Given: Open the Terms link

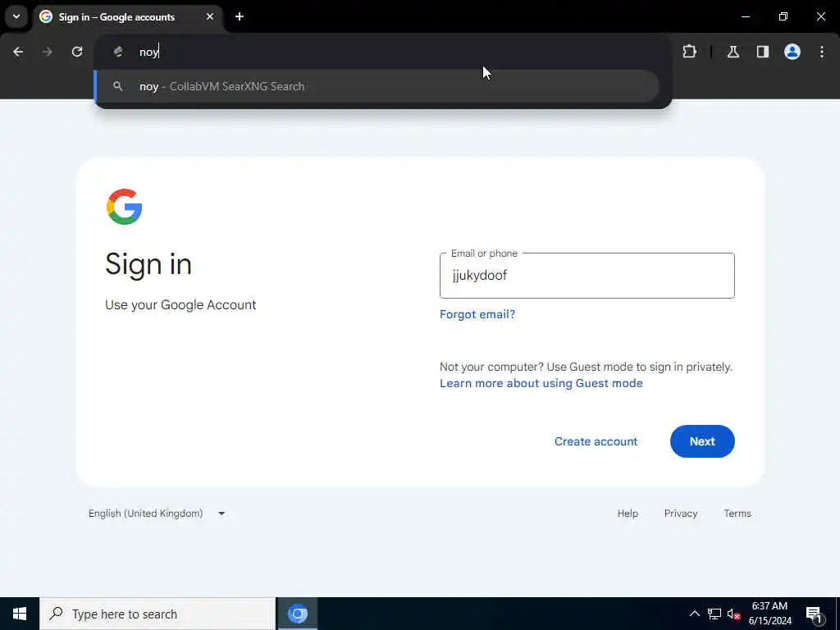Looking at the screenshot, I should click(737, 514).
